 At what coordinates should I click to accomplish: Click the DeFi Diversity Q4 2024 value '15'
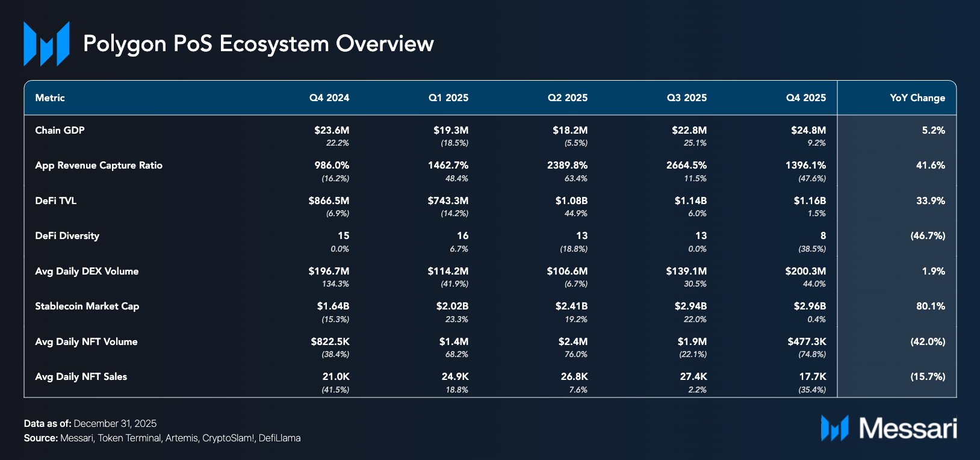343,235
